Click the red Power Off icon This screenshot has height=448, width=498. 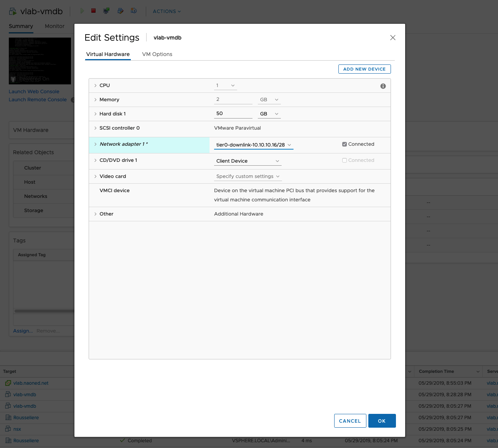93,11
